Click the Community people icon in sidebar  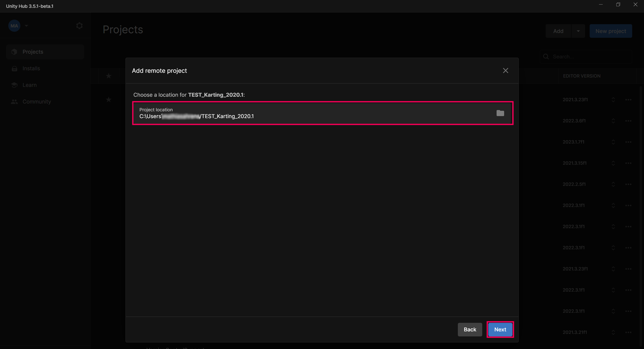(14, 101)
